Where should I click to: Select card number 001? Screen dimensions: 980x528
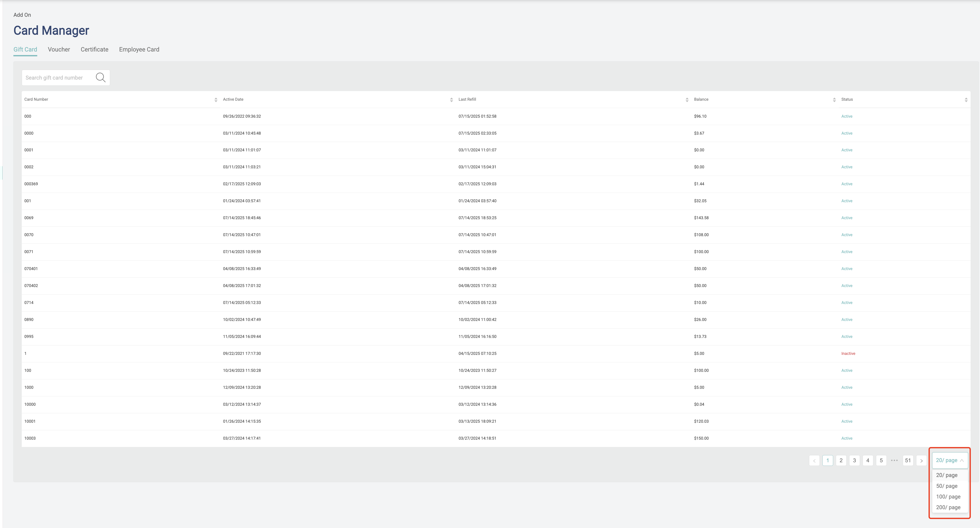coord(28,201)
